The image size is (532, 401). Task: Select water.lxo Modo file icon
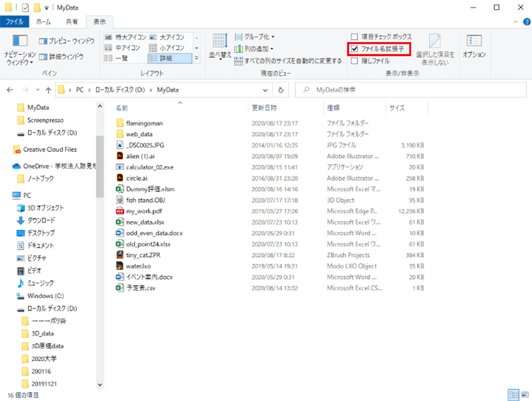click(x=120, y=266)
